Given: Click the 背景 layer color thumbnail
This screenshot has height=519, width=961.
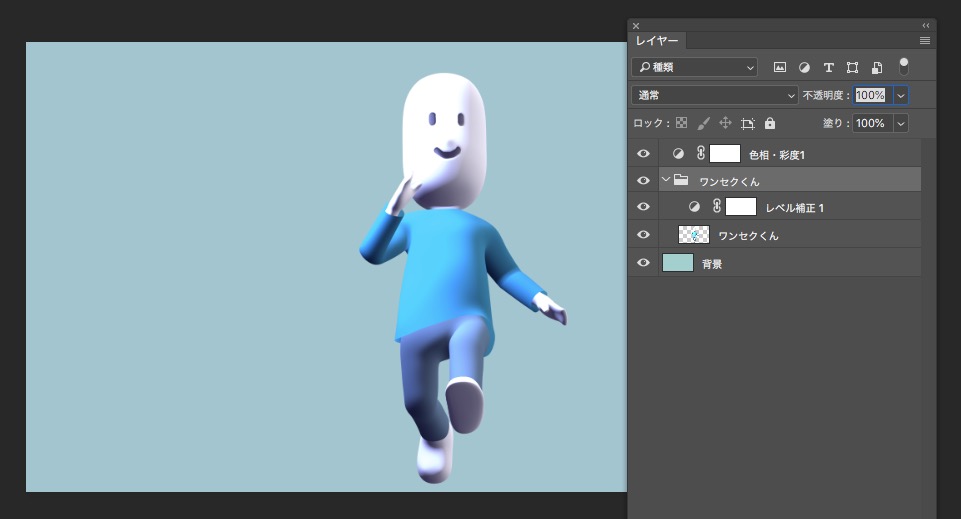Looking at the screenshot, I should [x=678, y=263].
